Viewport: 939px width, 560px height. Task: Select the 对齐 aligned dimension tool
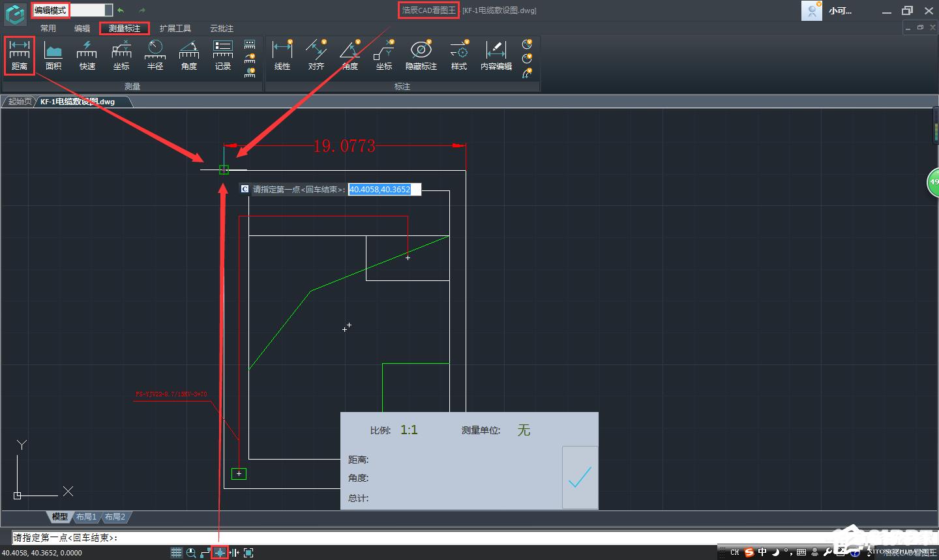coord(316,55)
